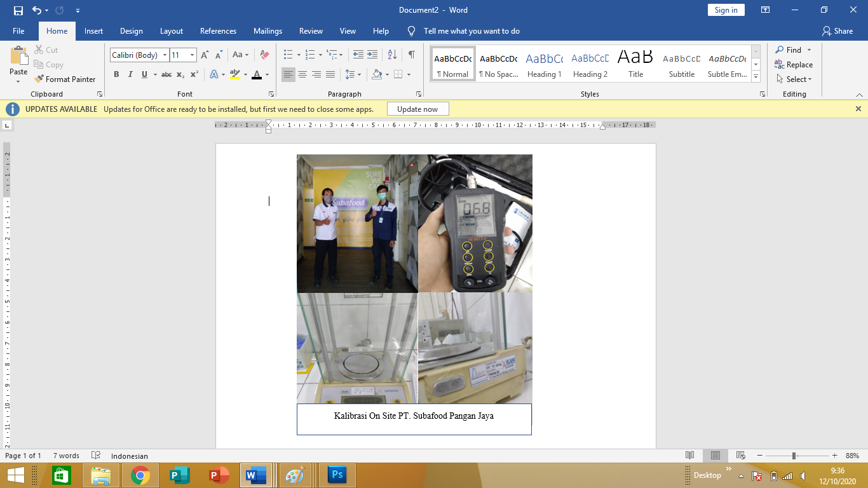Click the Tell me search field
Screen dimensions: 868x488
[471, 31]
